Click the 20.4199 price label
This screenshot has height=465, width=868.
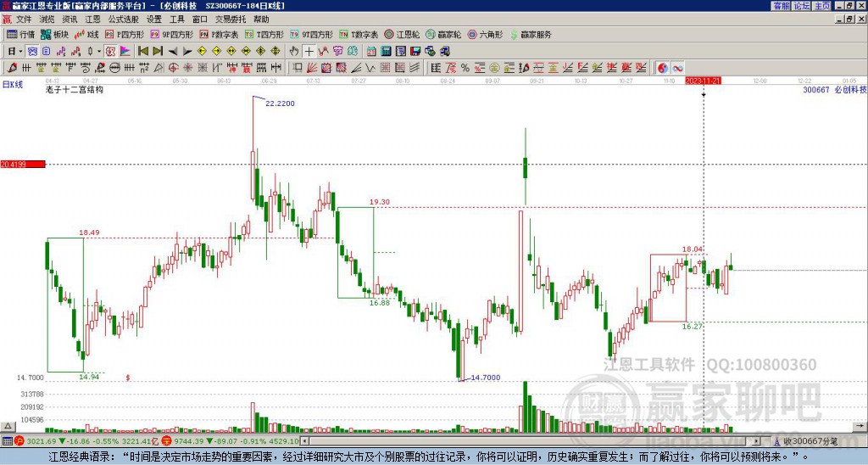(x=23, y=164)
